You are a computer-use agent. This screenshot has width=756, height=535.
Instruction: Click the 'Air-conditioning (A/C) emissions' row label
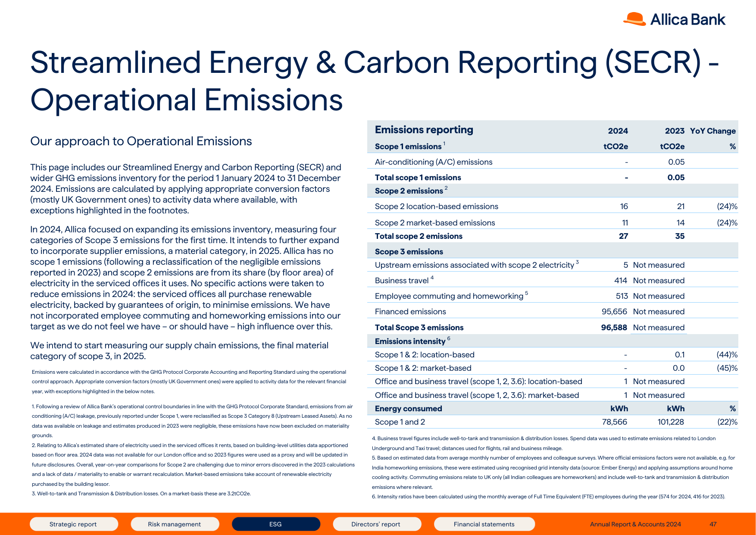[x=434, y=162]
